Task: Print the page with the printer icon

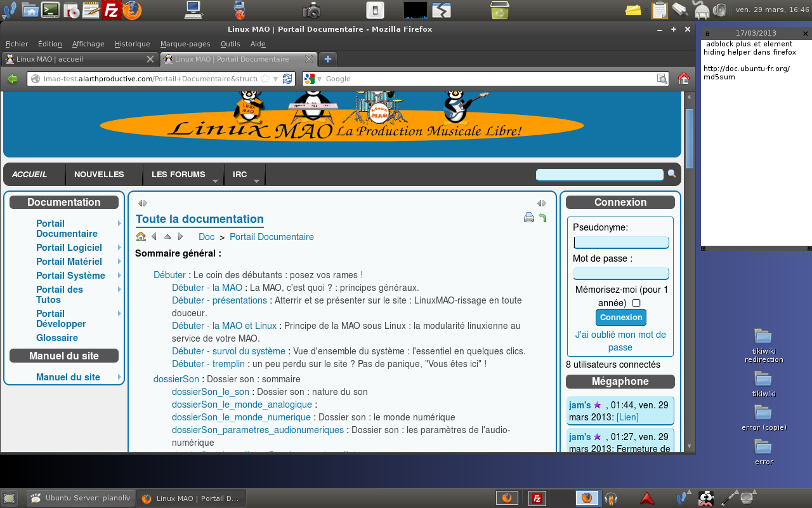Action: coord(529,218)
